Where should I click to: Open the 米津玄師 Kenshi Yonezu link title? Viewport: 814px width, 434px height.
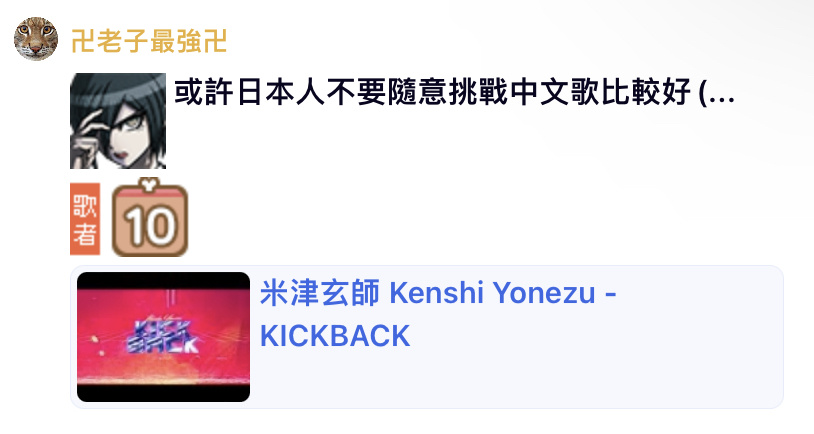tap(438, 293)
